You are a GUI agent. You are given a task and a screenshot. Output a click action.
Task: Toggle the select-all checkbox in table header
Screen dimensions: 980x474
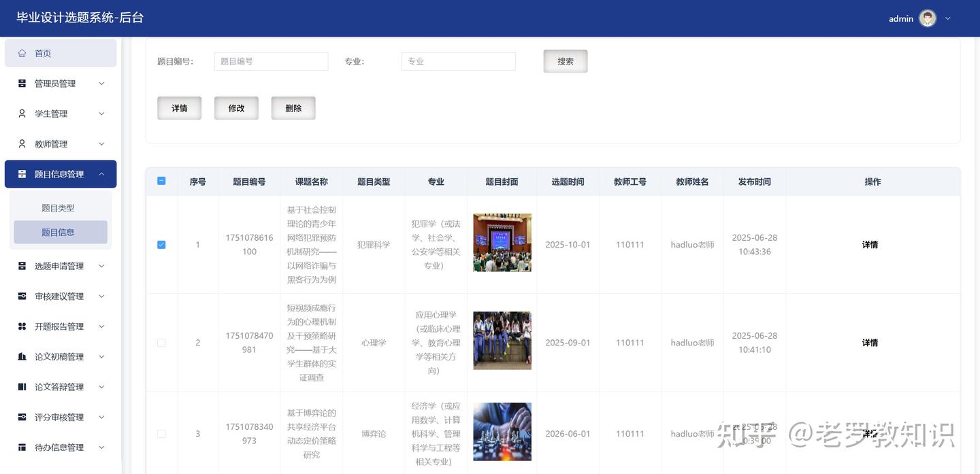click(161, 181)
